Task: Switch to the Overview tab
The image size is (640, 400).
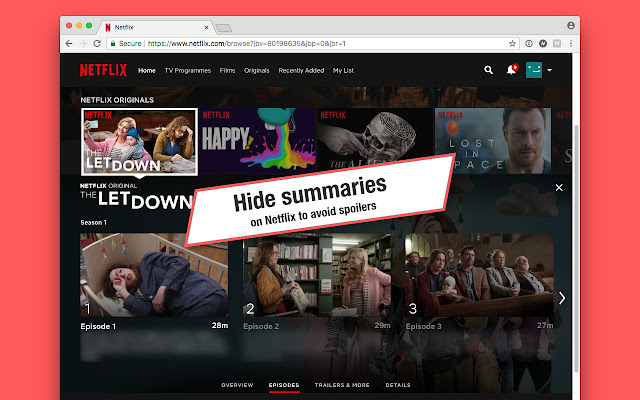Action: tap(237, 385)
